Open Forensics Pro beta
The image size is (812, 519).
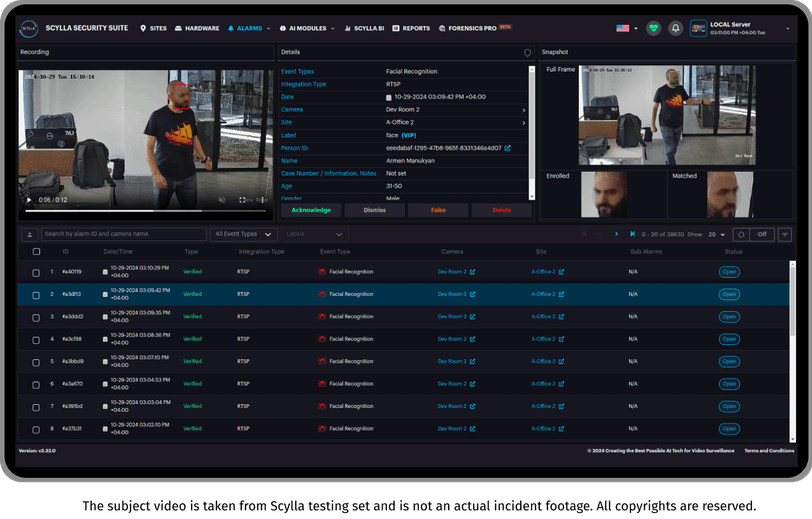click(x=475, y=28)
